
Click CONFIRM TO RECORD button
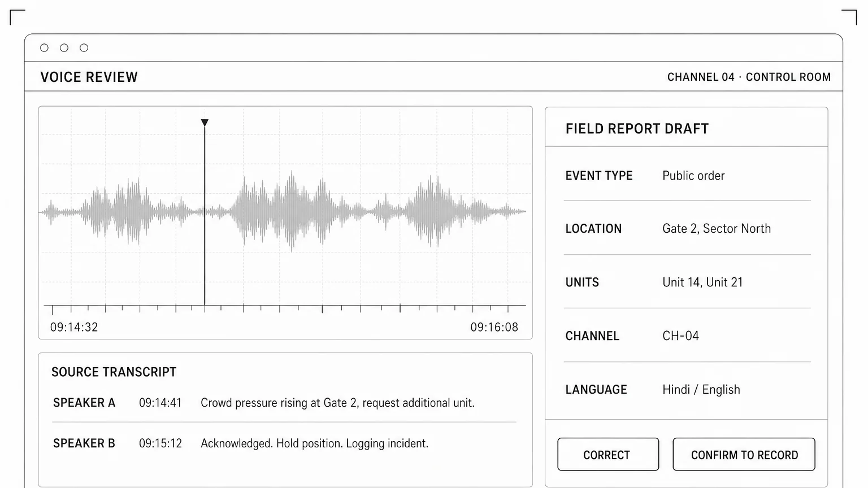[x=744, y=454]
